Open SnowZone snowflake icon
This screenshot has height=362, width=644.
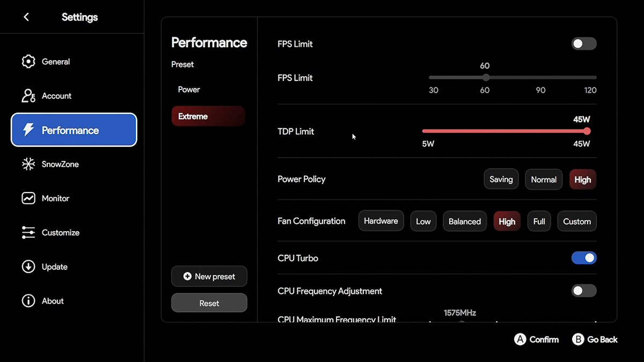point(28,164)
